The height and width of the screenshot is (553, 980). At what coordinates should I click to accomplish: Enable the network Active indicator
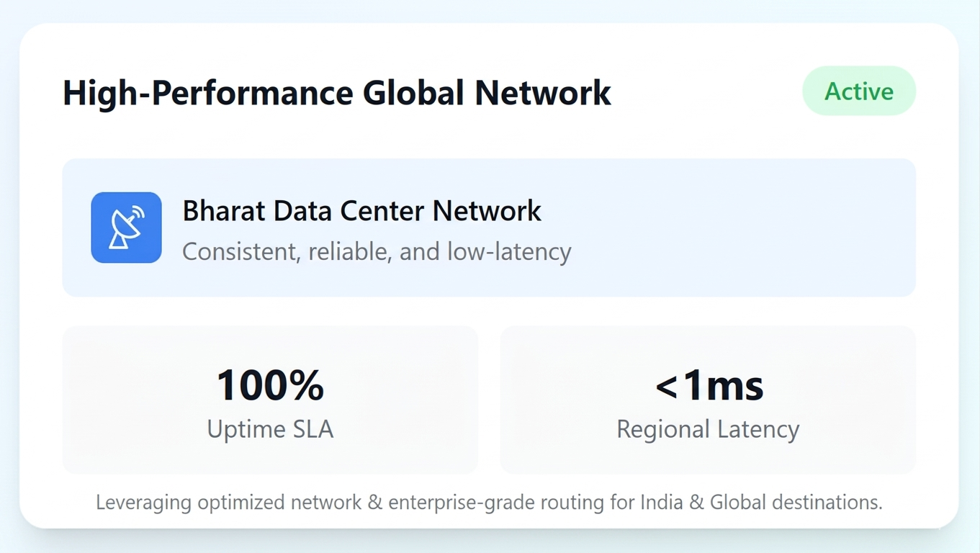[858, 91]
